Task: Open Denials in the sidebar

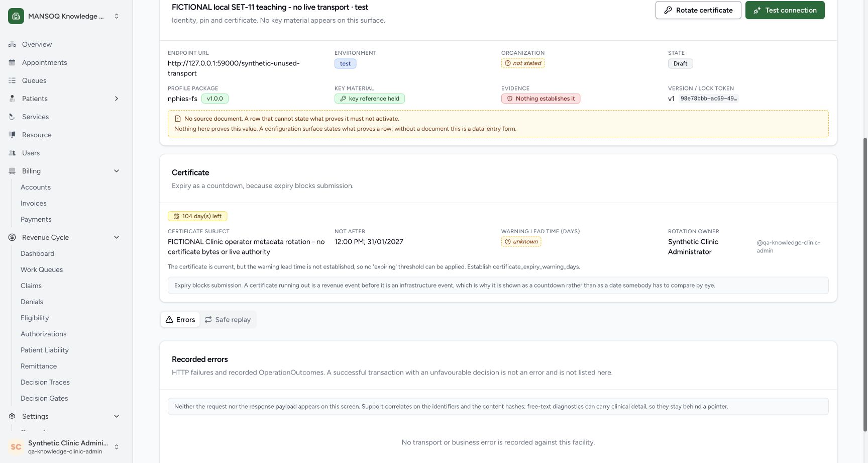Action: coord(32,302)
